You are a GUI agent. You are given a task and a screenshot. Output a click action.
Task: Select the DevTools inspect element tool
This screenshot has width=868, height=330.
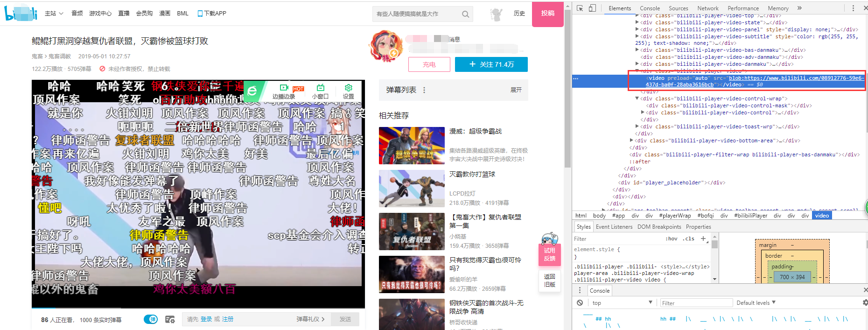point(580,8)
